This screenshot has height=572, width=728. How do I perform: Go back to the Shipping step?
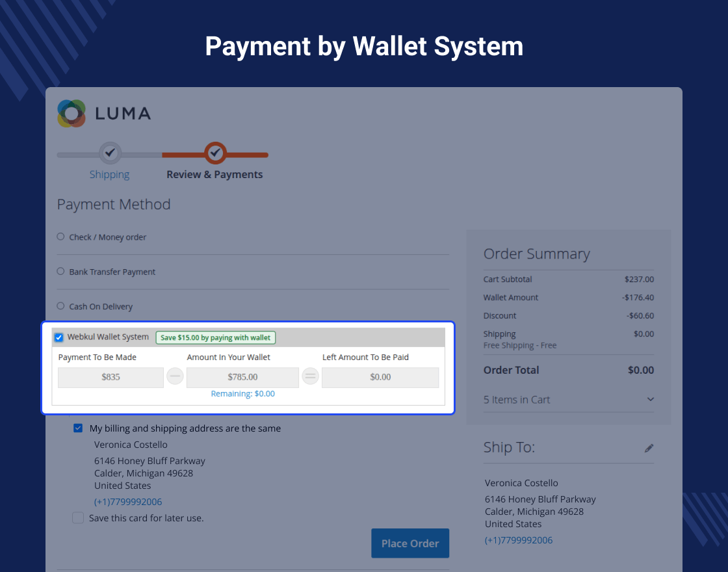click(110, 175)
